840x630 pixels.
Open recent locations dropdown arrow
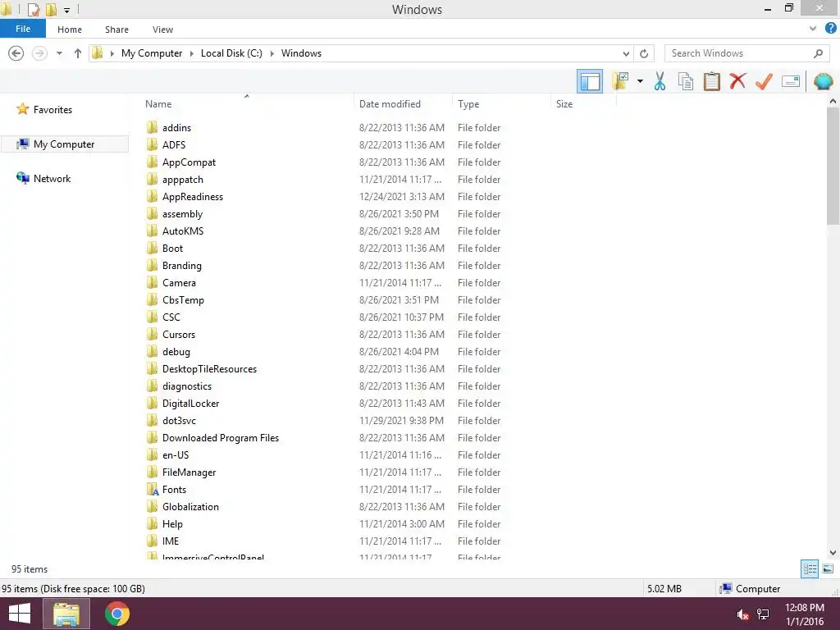pos(59,53)
